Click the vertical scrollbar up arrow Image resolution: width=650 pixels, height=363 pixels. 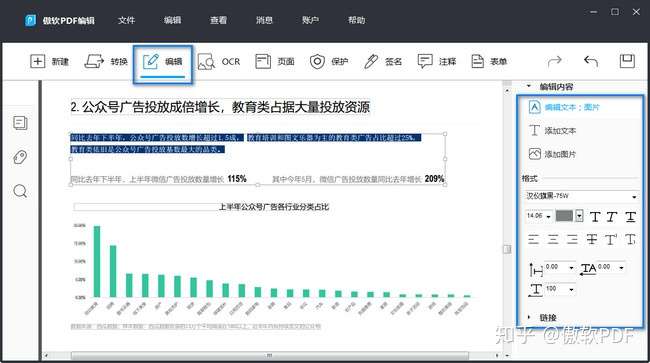(507, 90)
